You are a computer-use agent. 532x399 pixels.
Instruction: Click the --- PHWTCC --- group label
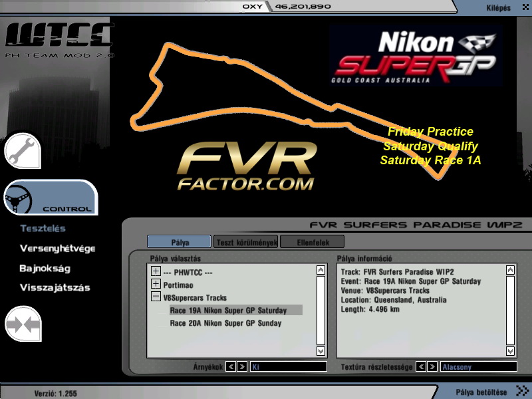coord(188,273)
